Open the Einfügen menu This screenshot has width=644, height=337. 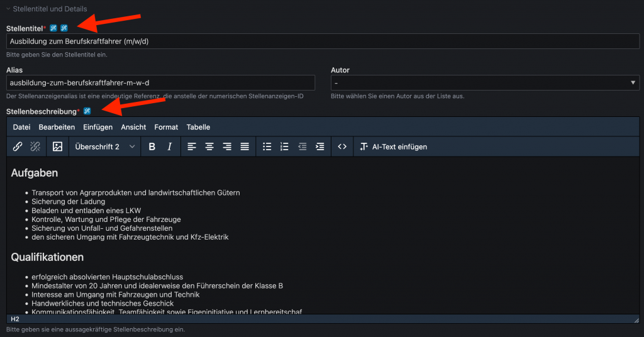(97, 127)
